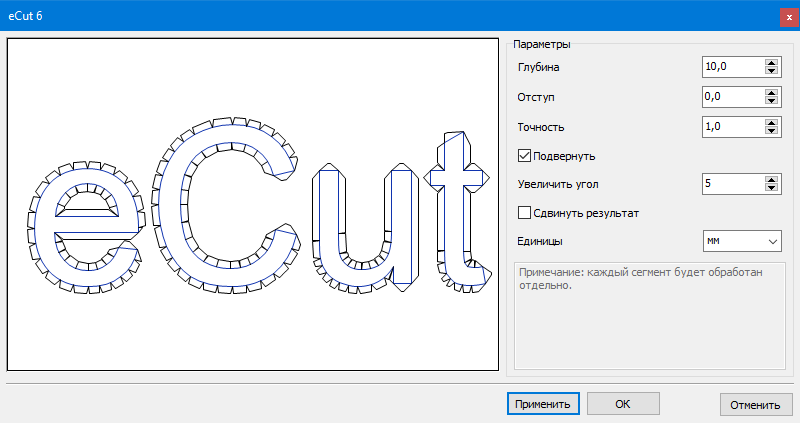The width and height of the screenshot is (800, 423).
Task: Enable Сдвинуть результат checkbox
Action: click(x=524, y=213)
